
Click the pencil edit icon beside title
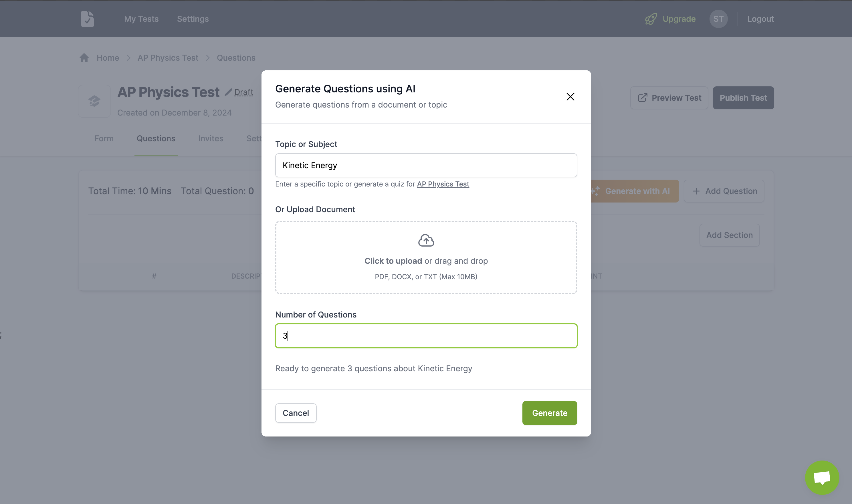(x=228, y=92)
